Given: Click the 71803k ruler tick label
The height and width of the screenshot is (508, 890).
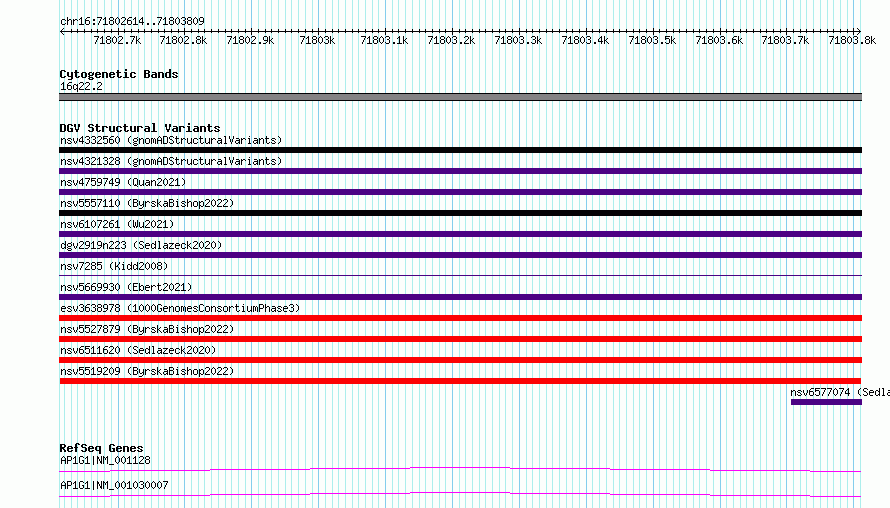Looking at the screenshot, I should pyautogui.click(x=317, y=40).
